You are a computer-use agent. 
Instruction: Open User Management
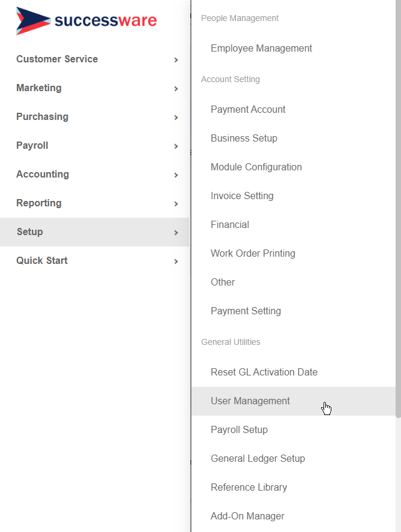click(250, 401)
